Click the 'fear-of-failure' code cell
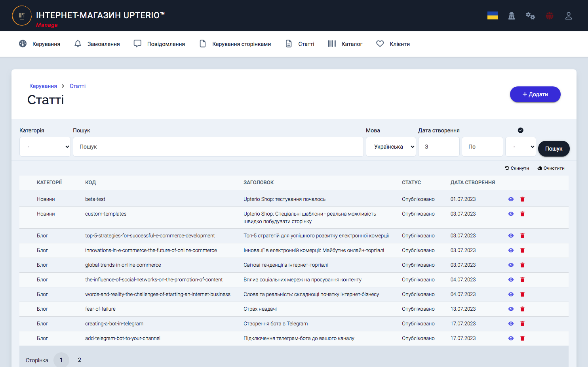588x367 pixels. [100, 309]
